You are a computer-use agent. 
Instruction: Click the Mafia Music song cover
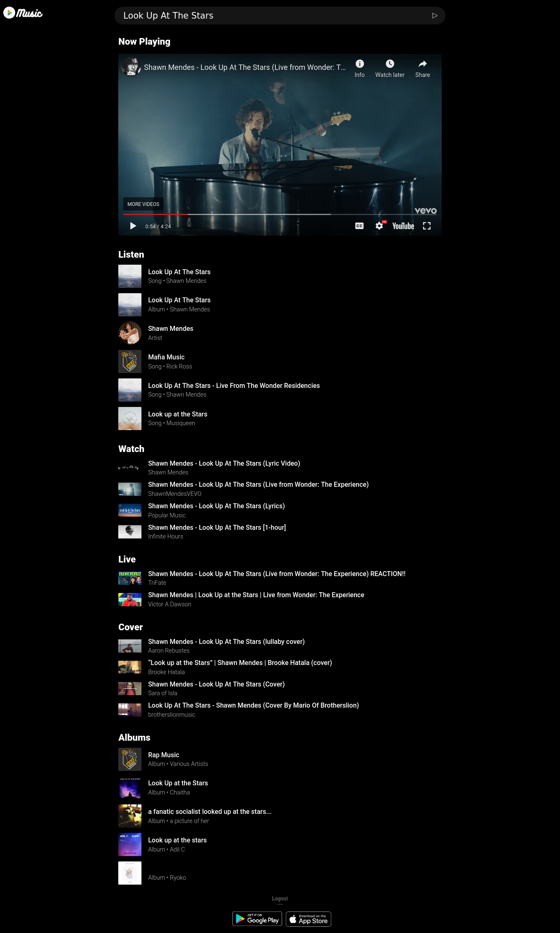tap(130, 362)
